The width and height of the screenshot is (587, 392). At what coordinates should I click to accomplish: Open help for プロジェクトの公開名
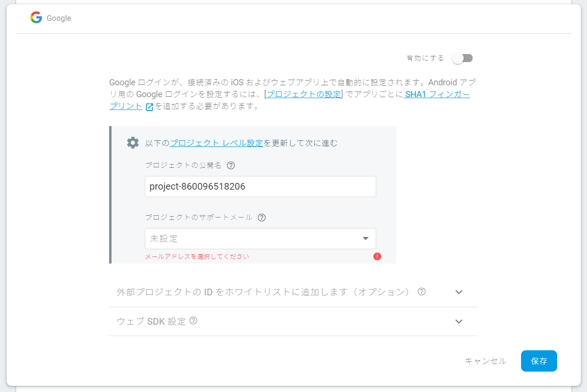tap(231, 165)
